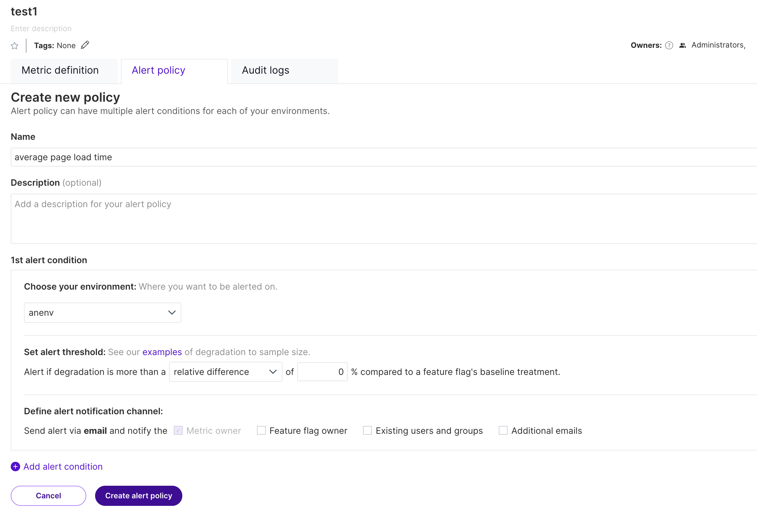The width and height of the screenshot is (757, 532).
Task: Uncheck the Metric owner checkbox
Action: tap(178, 430)
